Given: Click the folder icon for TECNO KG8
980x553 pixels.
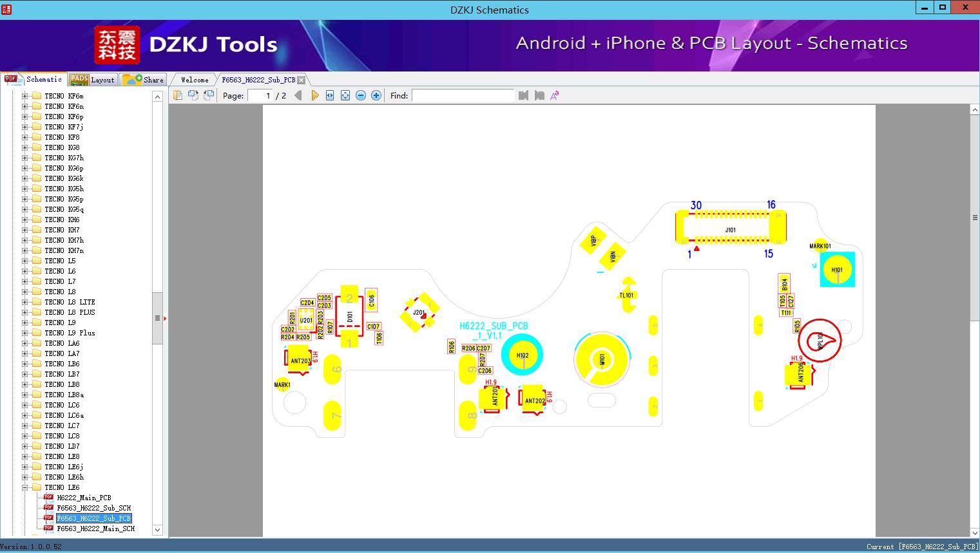Looking at the screenshot, I should click(37, 147).
